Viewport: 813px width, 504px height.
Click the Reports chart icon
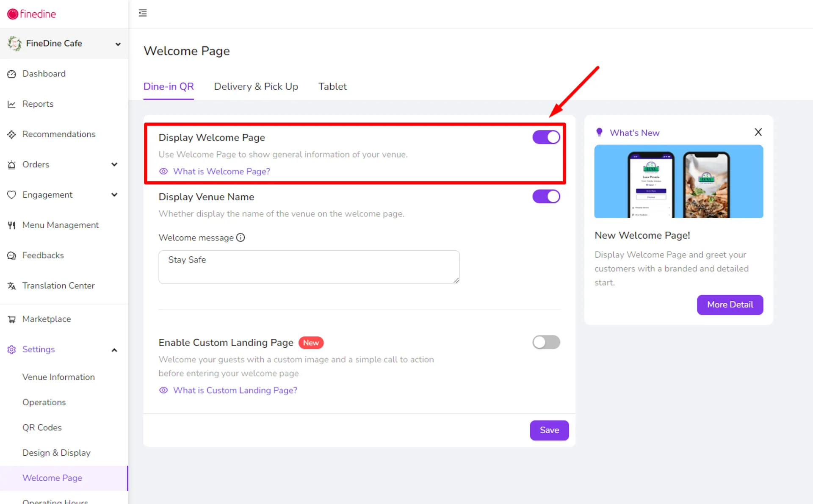(11, 104)
